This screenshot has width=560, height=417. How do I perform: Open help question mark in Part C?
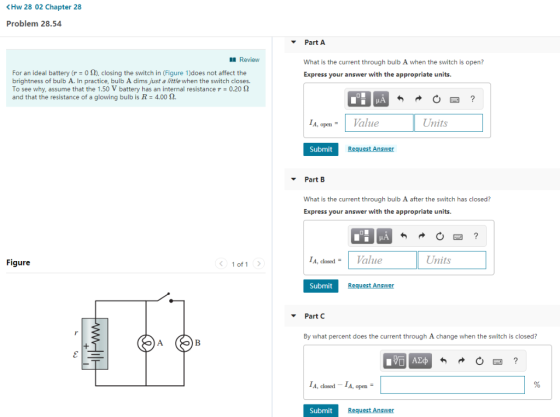click(515, 361)
